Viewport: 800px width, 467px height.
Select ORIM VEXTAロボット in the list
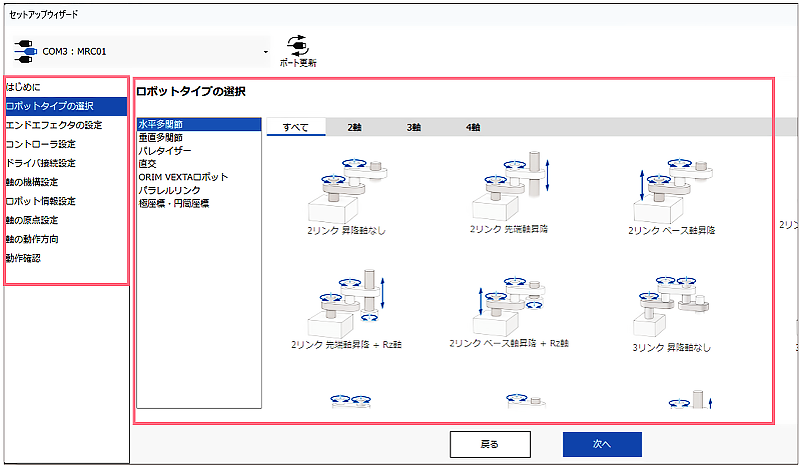[183, 177]
